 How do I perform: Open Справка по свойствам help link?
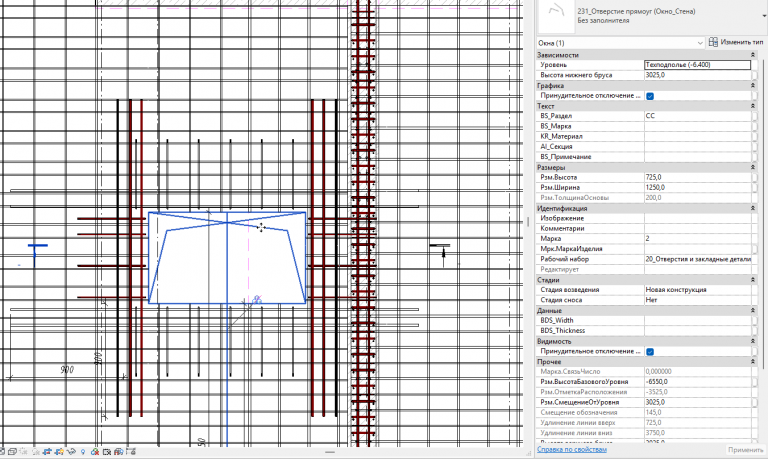point(572,449)
